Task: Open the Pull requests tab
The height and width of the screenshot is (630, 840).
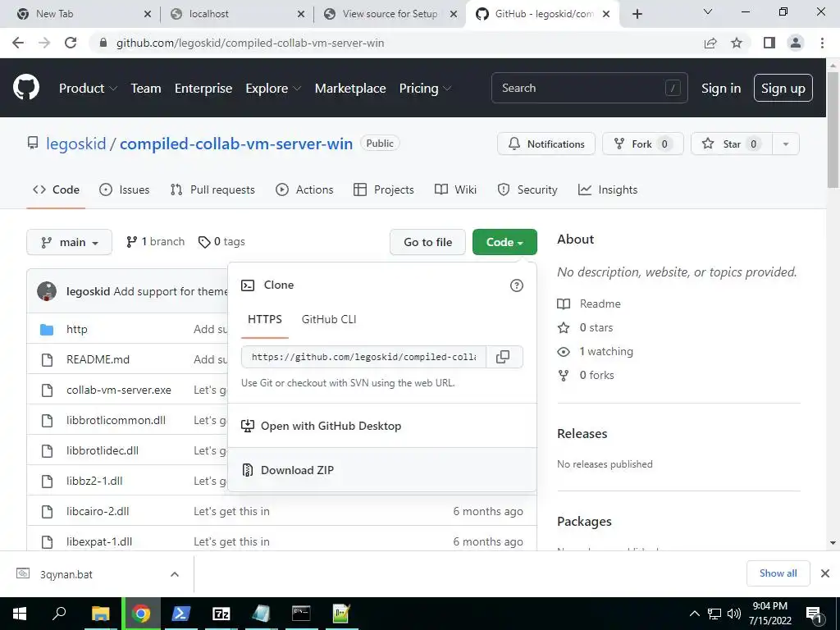Action: coord(212,189)
